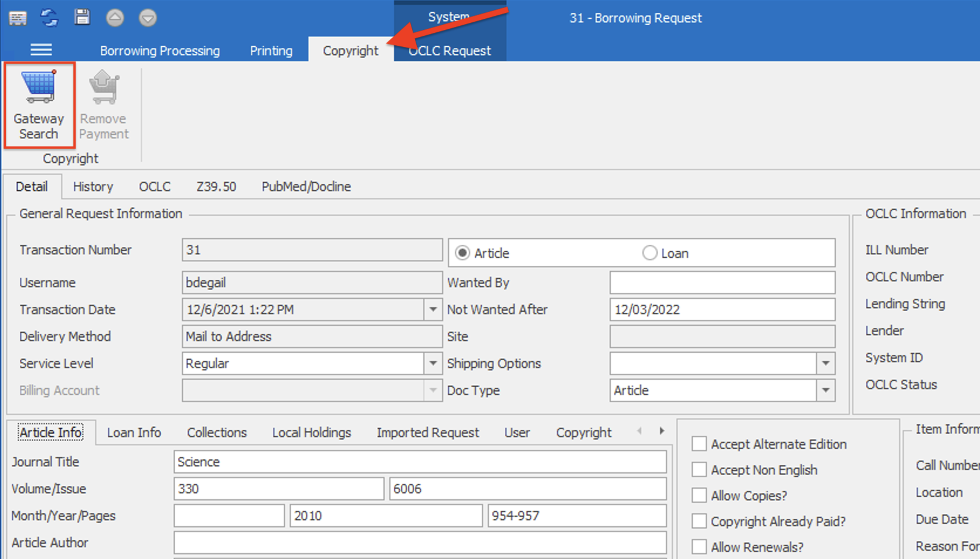Go to previous record with the up-arrow icon
Image resolution: width=980 pixels, height=559 pixels.
115,18
